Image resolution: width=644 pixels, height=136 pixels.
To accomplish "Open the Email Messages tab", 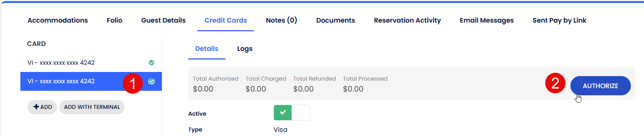I will (x=487, y=20).
